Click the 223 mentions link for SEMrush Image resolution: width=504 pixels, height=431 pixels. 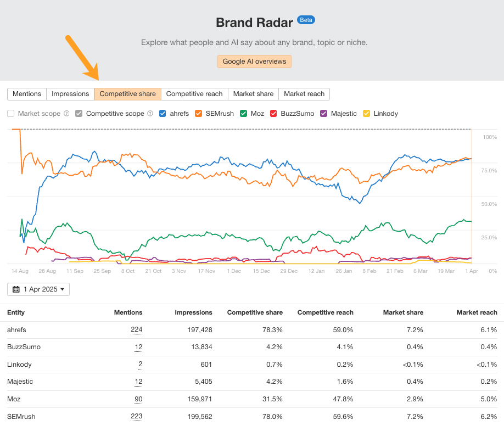138,416
